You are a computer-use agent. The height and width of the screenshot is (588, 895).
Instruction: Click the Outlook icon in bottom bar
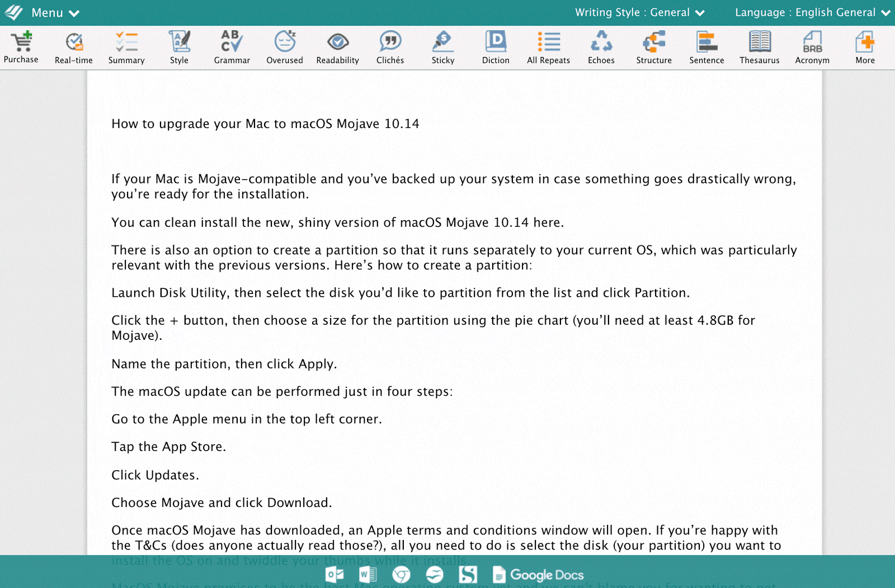[335, 574]
